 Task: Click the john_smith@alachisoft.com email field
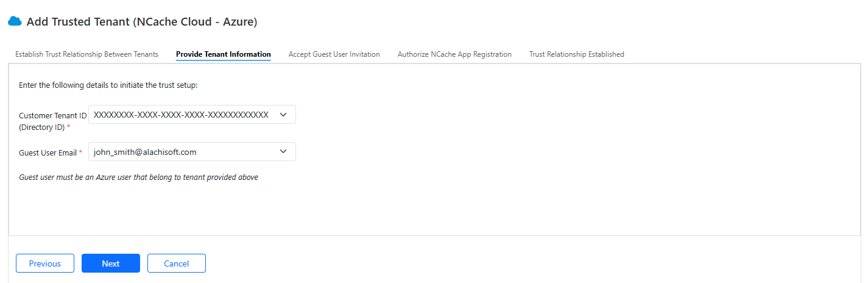(x=192, y=152)
